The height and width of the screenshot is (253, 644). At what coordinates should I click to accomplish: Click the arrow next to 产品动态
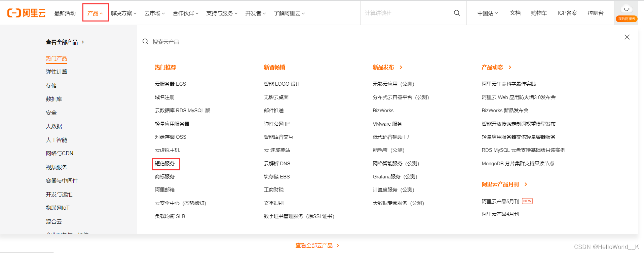510,67
